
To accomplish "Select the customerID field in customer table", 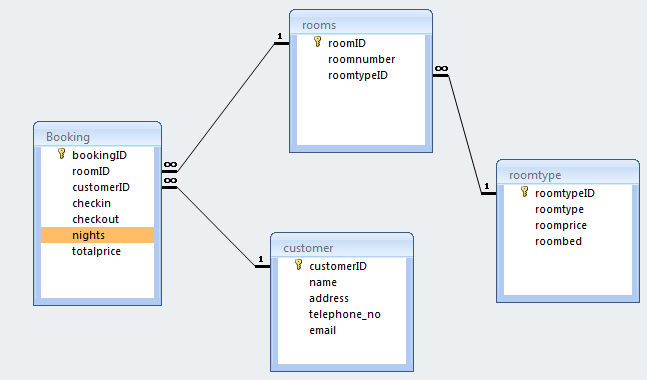I will (x=342, y=266).
